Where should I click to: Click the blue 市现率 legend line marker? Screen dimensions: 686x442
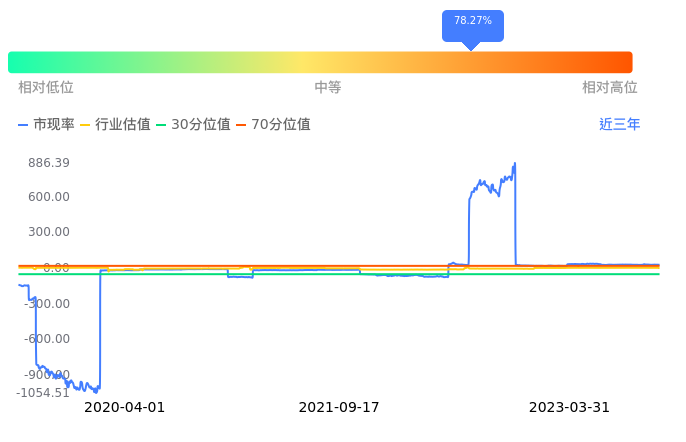pos(23,125)
